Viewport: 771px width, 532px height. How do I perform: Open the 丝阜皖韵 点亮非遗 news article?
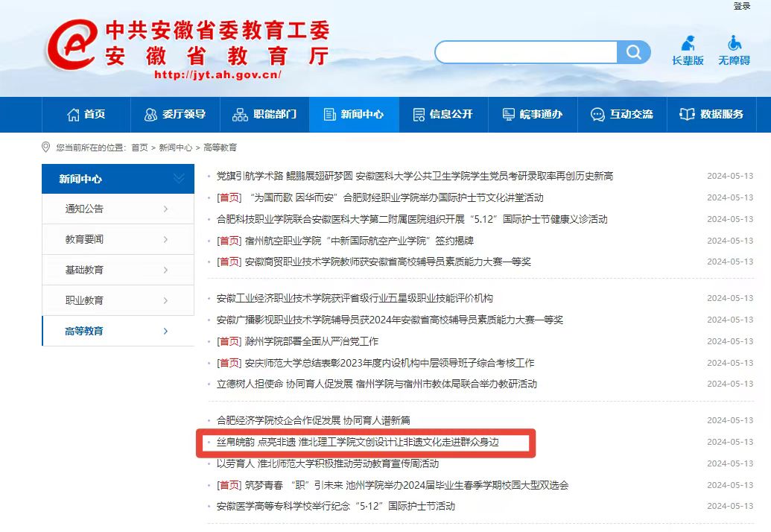click(357, 443)
